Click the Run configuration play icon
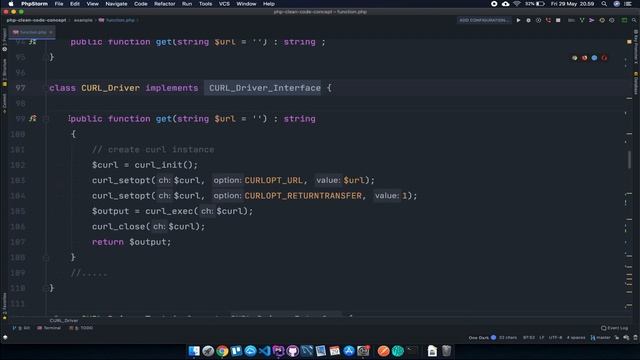Viewport: 640px width, 360px height. tap(518, 20)
